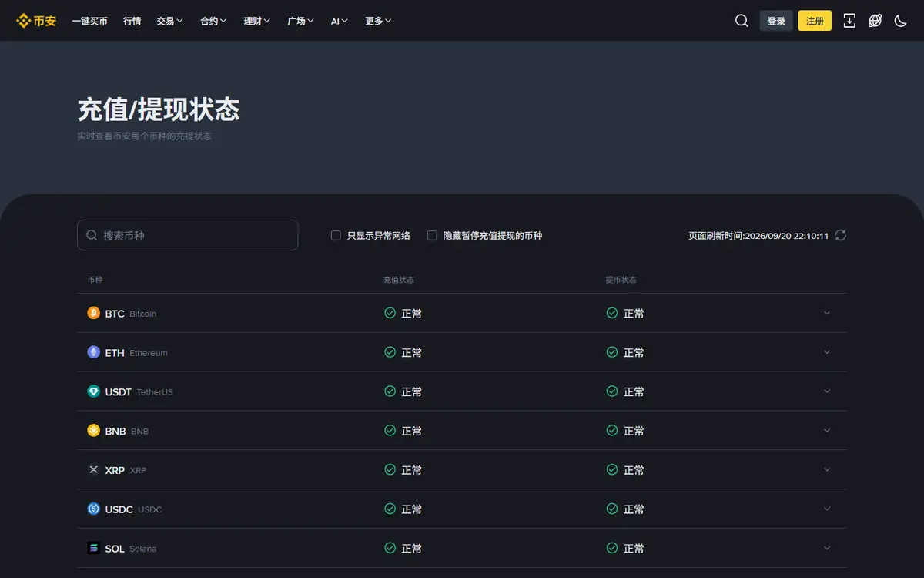This screenshot has height=578, width=924.
Task: Click the BTC ticker text
Action: point(115,314)
